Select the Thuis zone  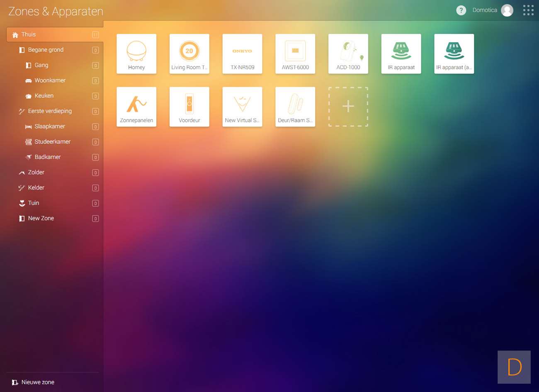(x=29, y=34)
